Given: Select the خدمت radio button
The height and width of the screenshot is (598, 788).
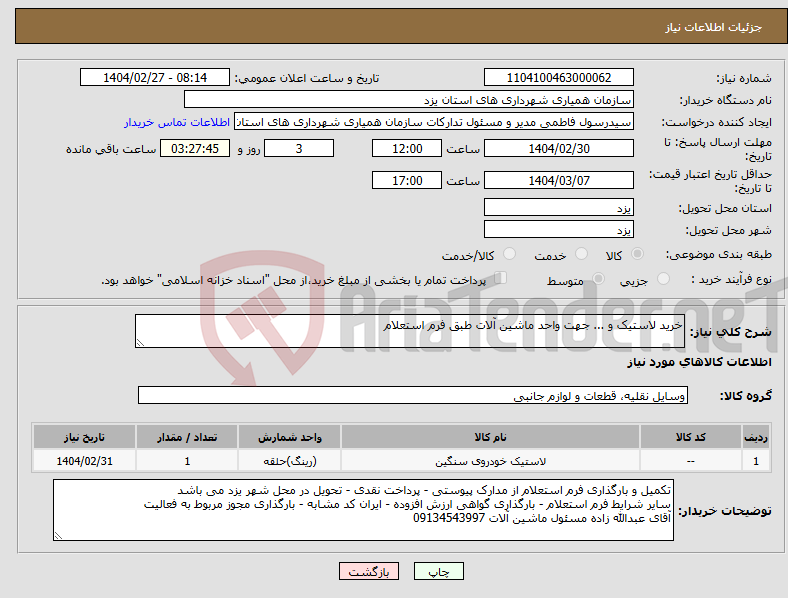Looking at the screenshot, I should pyautogui.click(x=581, y=254).
